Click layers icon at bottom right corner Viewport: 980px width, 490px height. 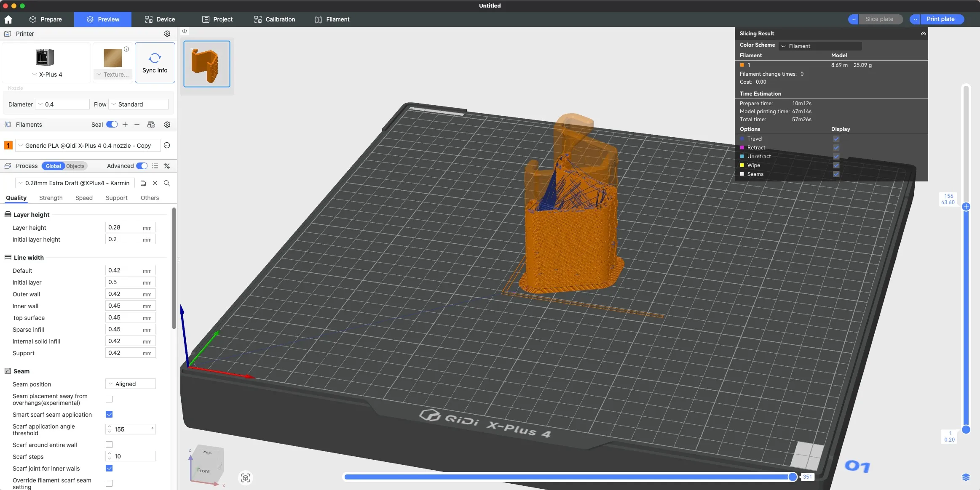(x=966, y=477)
